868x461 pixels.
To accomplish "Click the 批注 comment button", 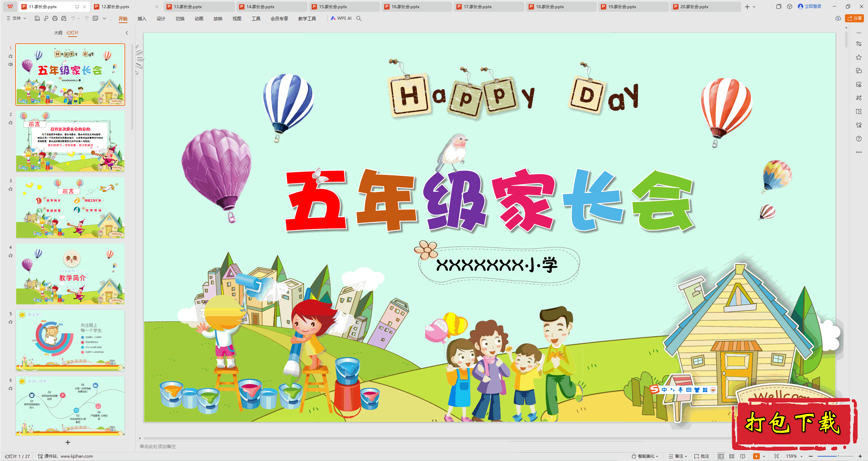I will (x=702, y=456).
